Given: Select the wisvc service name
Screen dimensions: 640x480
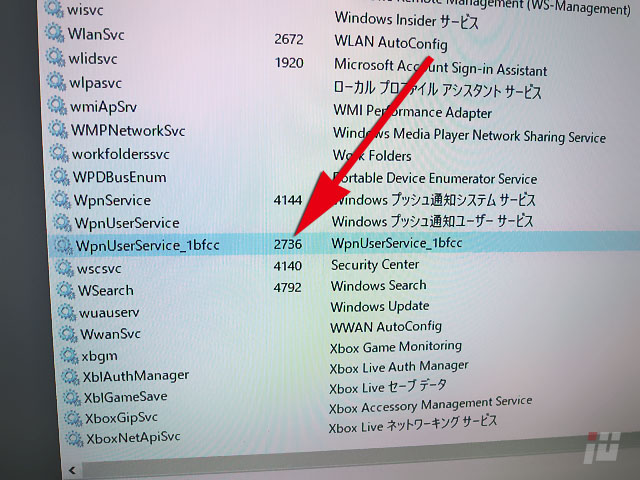Looking at the screenshot, I should [84, 10].
